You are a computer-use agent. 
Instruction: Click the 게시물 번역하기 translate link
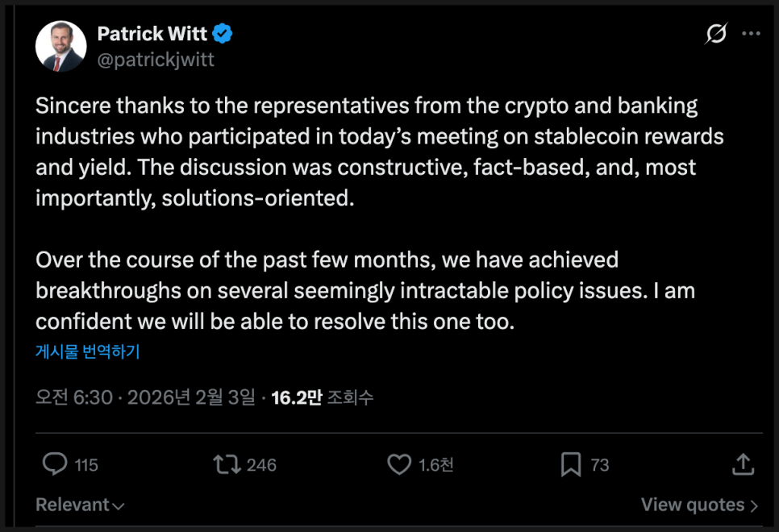coord(88,351)
